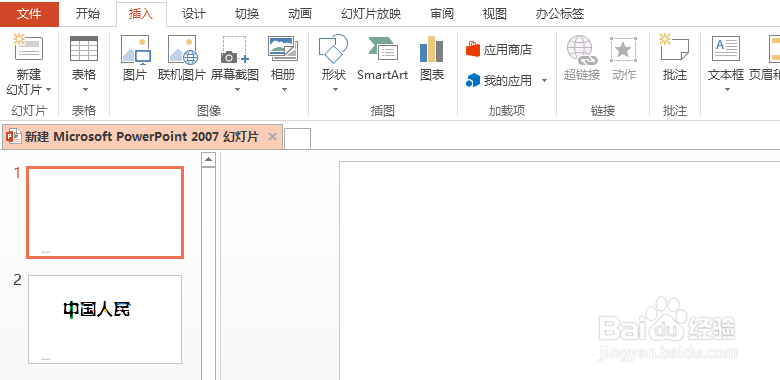The image size is (780, 380).
Task: Open the Animations (动画) tab
Action: [299, 14]
